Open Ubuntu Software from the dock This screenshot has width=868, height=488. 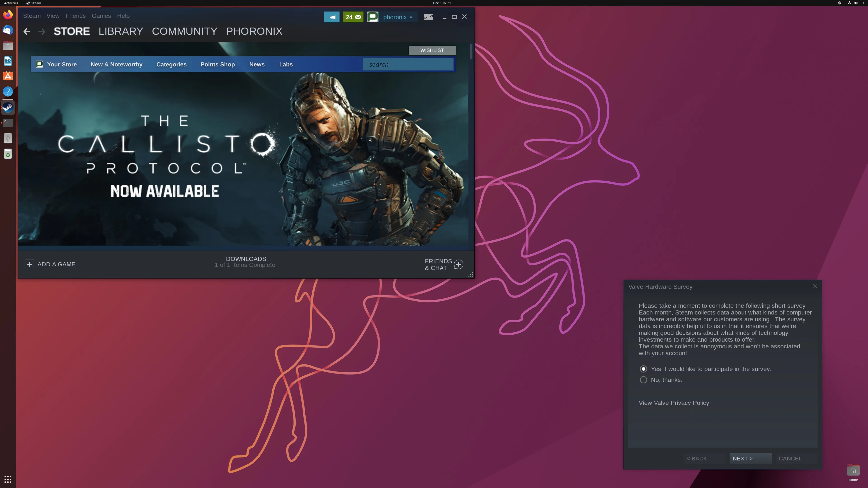coord(8,76)
